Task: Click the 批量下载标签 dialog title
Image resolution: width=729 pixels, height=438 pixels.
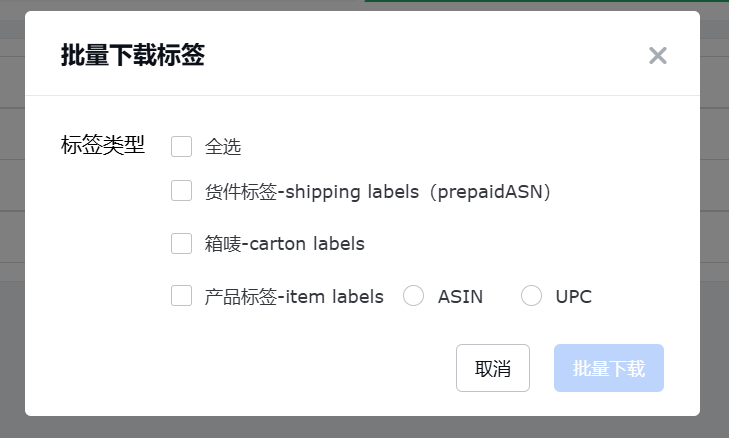Action: tap(133, 56)
